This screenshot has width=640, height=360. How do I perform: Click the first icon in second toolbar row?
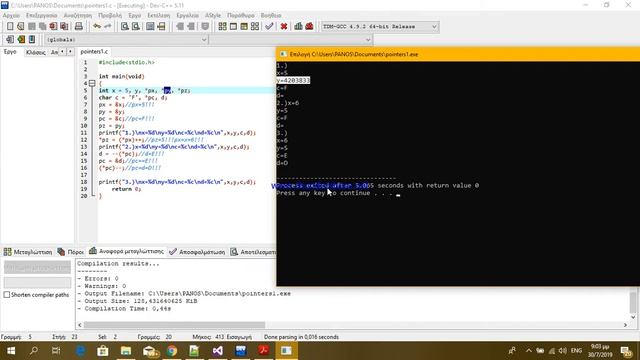(10, 40)
